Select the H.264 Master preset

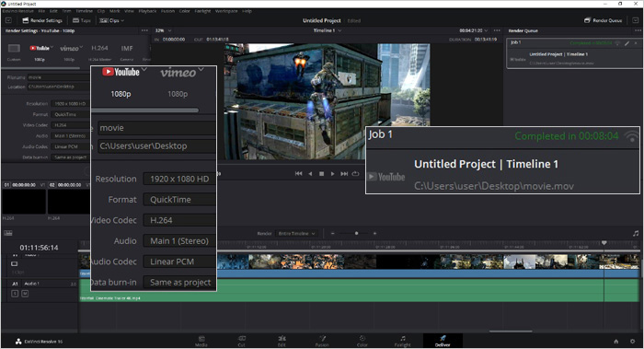click(99, 48)
